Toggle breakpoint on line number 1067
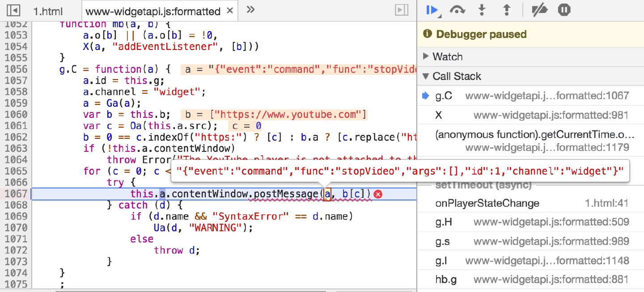 tap(16, 194)
